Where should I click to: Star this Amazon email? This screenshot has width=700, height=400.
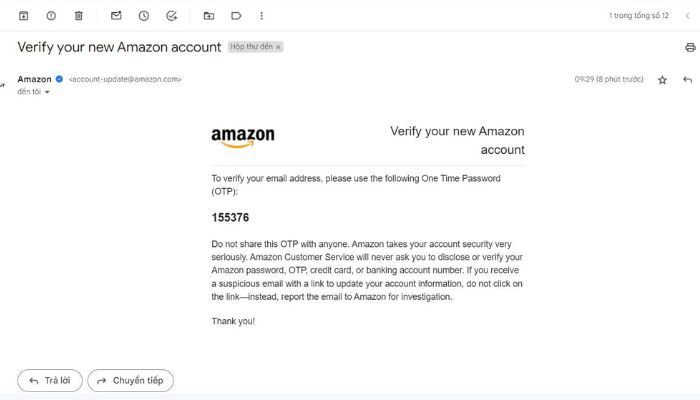(x=662, y=80)
